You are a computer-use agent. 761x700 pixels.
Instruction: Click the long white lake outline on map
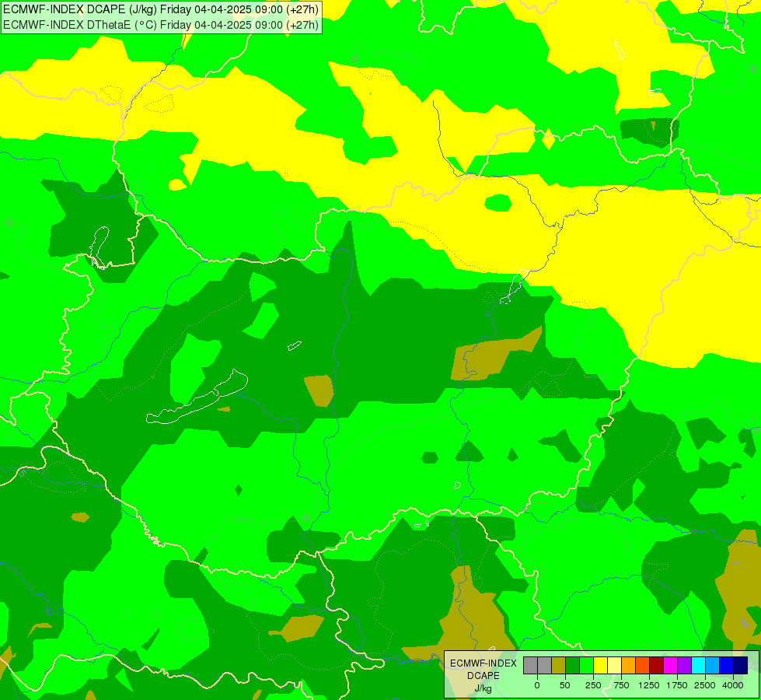point(197,397)
